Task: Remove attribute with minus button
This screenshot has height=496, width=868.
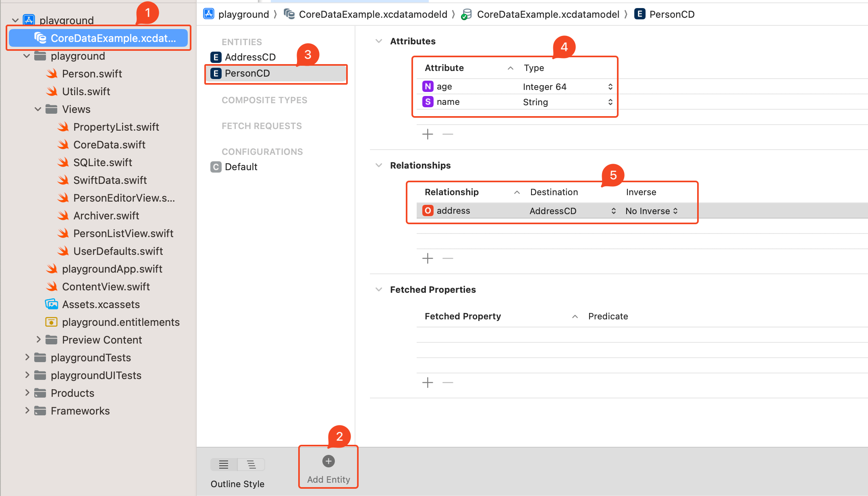Action: tap(448, 134)
